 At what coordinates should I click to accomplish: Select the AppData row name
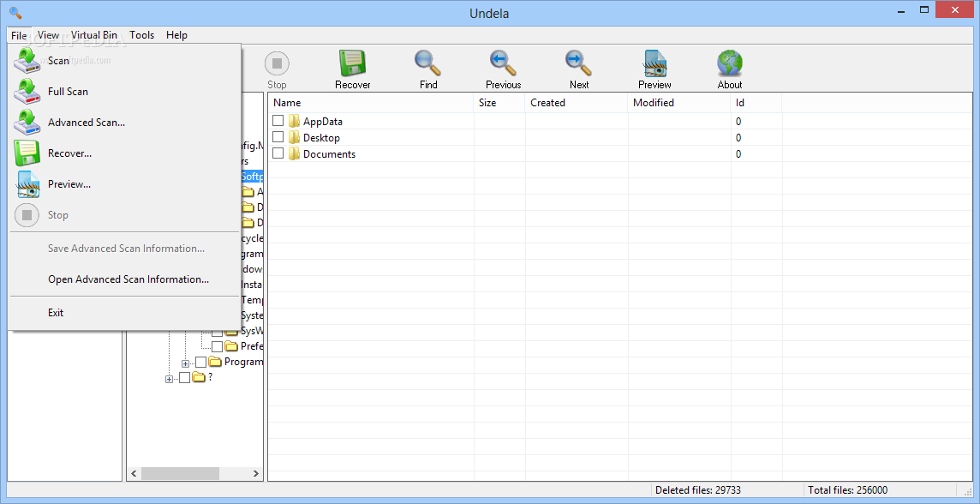point(322,122)
